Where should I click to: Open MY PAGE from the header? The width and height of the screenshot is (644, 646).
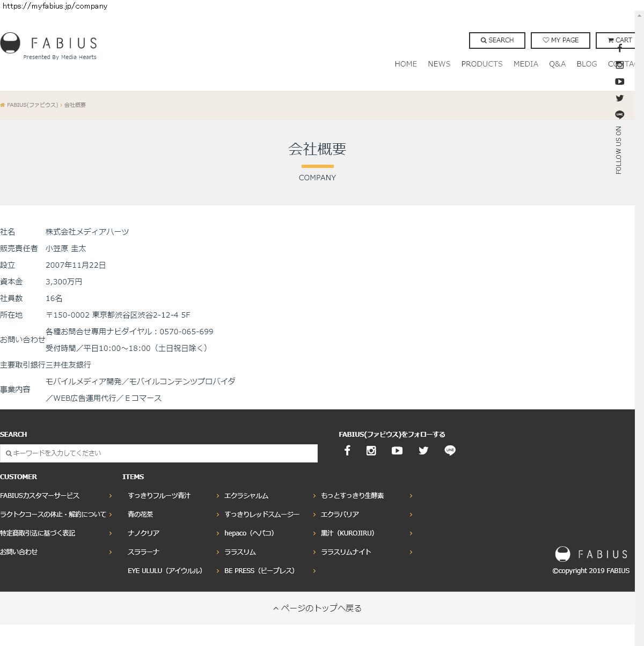(x=560, y=40)
